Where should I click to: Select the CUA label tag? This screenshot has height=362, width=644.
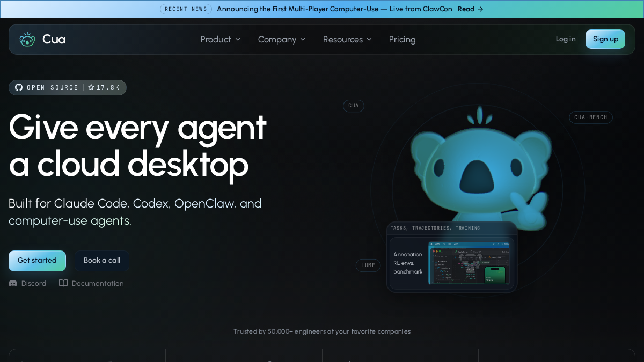point(354,106)
